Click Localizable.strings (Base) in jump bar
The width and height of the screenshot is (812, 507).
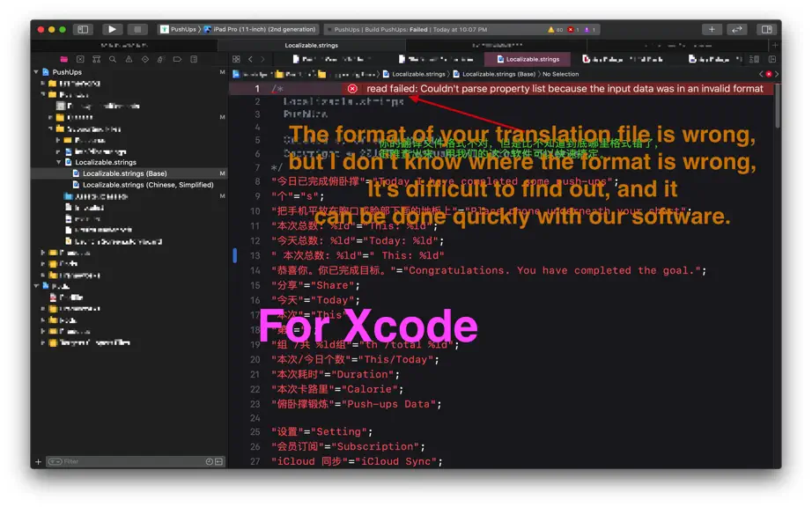pyautogui.click(x=494, y=74)
